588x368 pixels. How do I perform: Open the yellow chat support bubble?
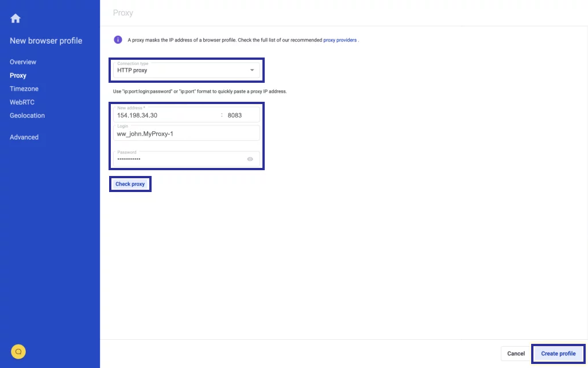coord(18,351)
